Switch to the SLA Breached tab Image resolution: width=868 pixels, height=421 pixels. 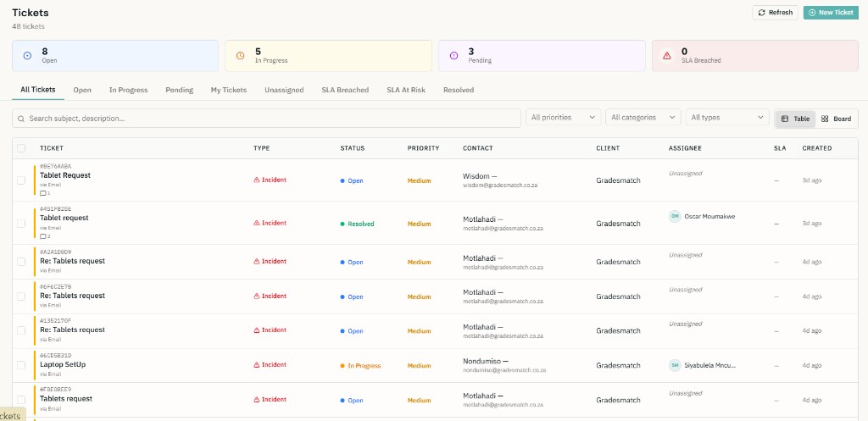coord(346,90)
